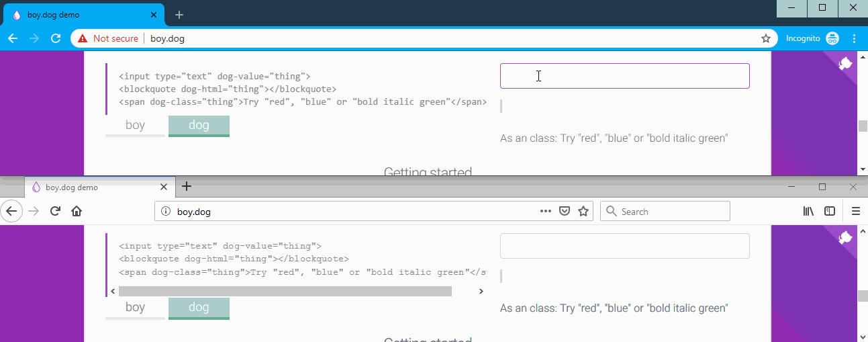Open the Firefox hamburger menu
The height and width of the screenshot is (342, 868).
click(x=855, y=211)
